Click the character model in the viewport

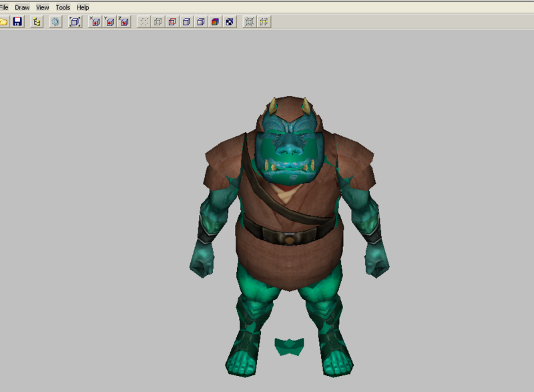pos(290,235)
